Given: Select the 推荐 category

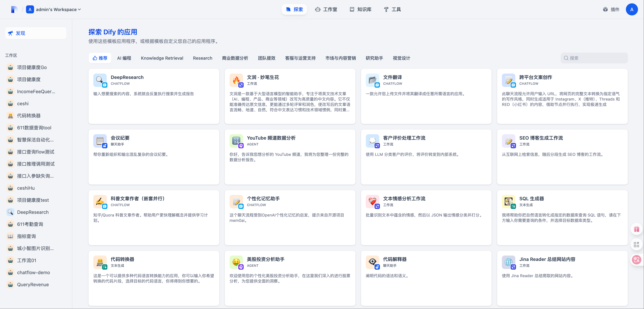Looking at the screenshot, I should coord(100,58).
